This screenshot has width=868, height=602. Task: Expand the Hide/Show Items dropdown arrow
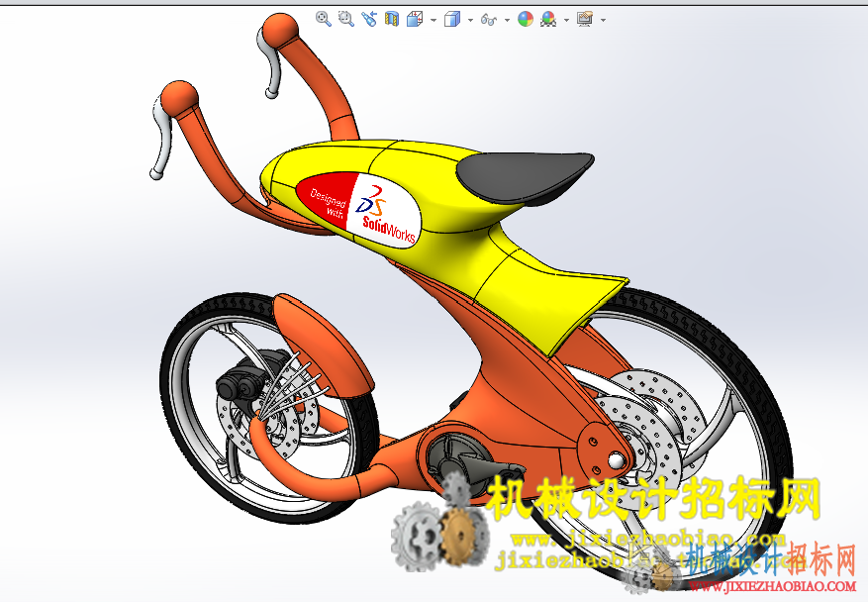pyautogui.click(x=507, y=20)
